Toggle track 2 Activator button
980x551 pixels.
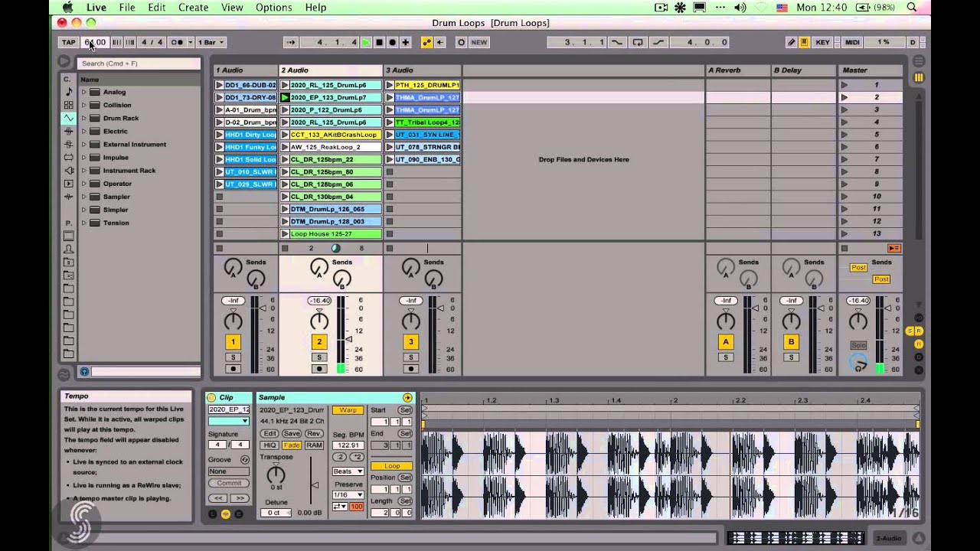tap(319, 342)
